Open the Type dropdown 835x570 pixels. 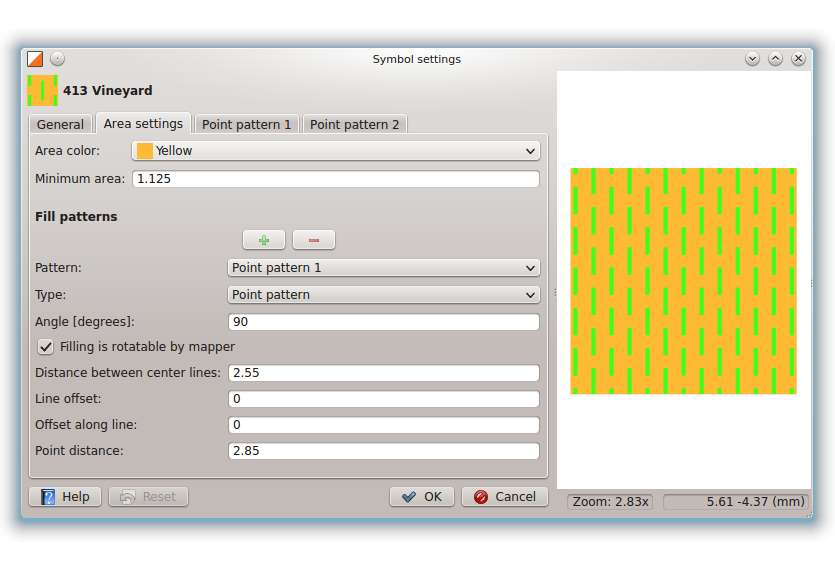click(x=383, y=295)
